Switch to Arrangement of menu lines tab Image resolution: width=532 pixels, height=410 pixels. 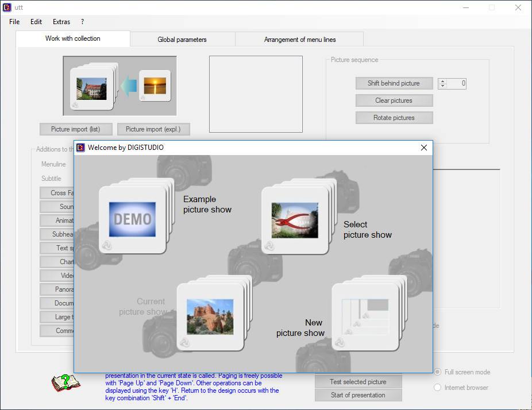click(299, 40)
